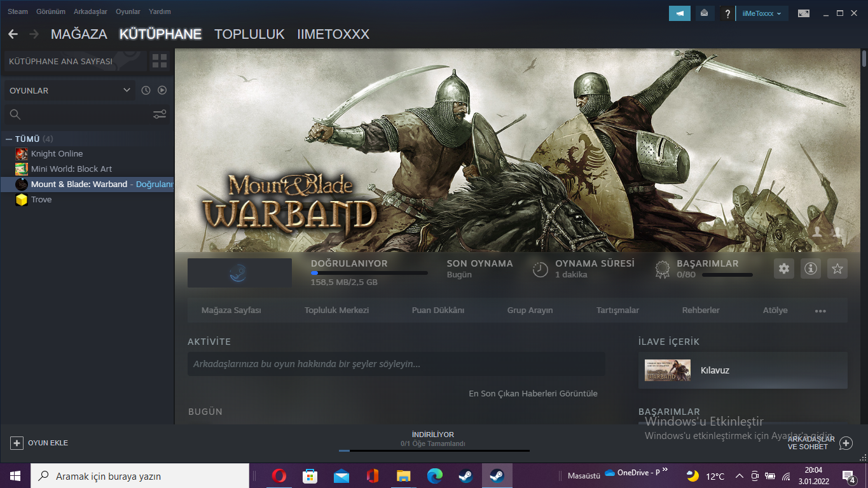This screenshot has height=488, width=868.
Task: Launch Microsoft Edge from the taskbar
Action: (435, 476)
